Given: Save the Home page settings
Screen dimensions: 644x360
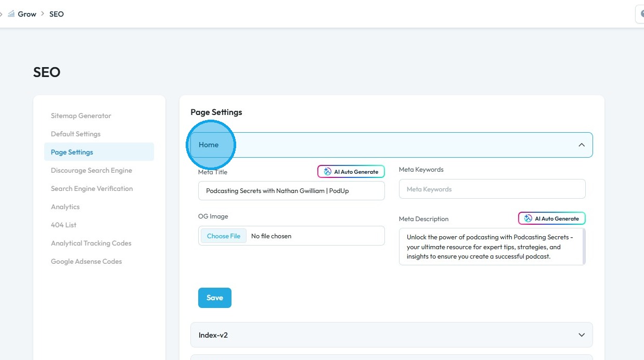Looking at the screenshot, I should point(215,298).
